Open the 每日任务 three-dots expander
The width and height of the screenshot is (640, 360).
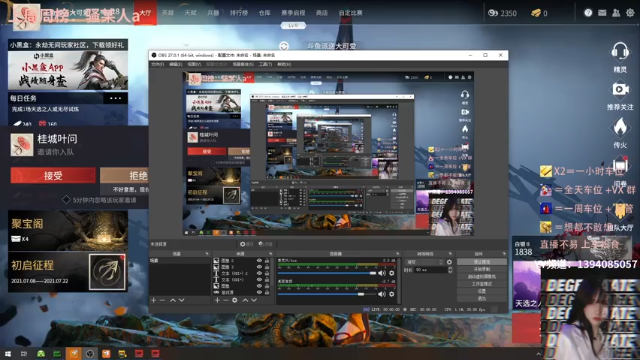(x=116, y=98)
